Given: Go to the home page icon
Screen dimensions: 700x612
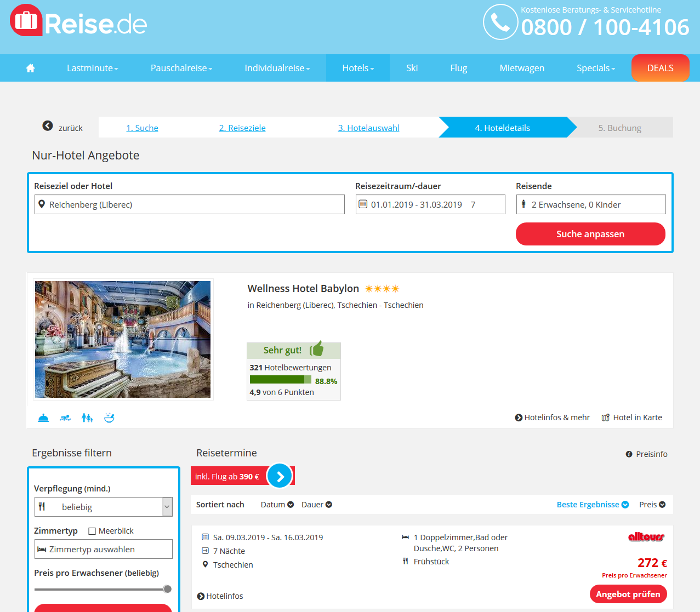Looking at the screenshot, I should click(x=31, y=68).
